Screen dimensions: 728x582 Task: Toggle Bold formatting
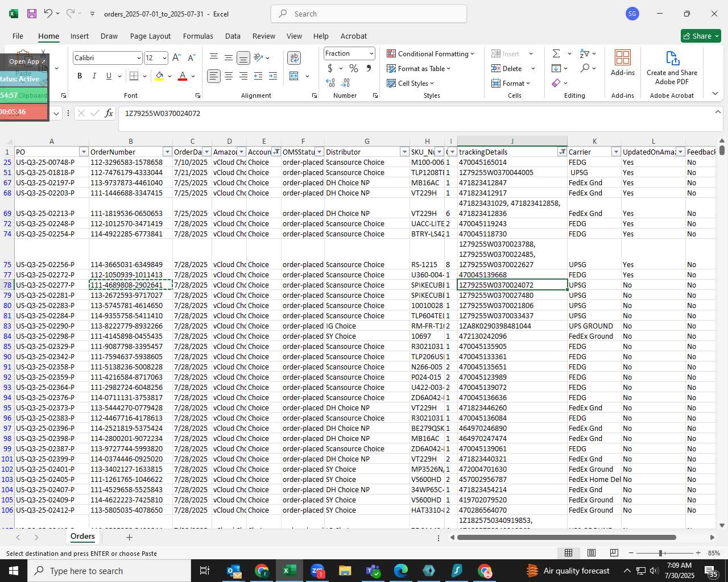(80, 76)
